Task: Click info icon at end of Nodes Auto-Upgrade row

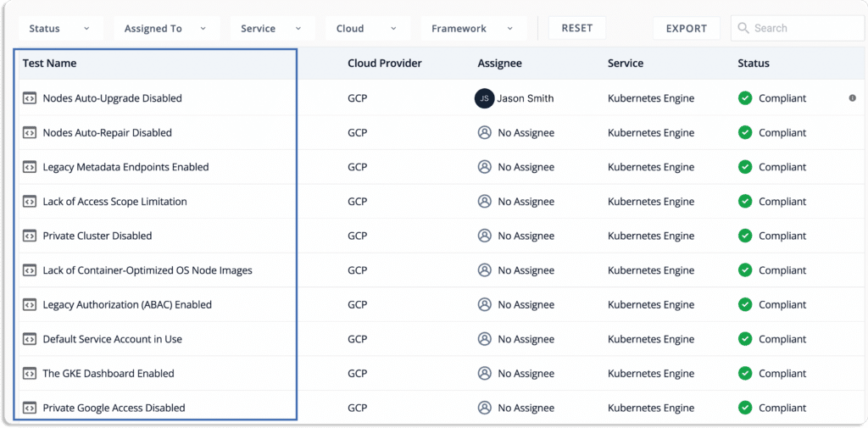Action: tap(853, 98)
